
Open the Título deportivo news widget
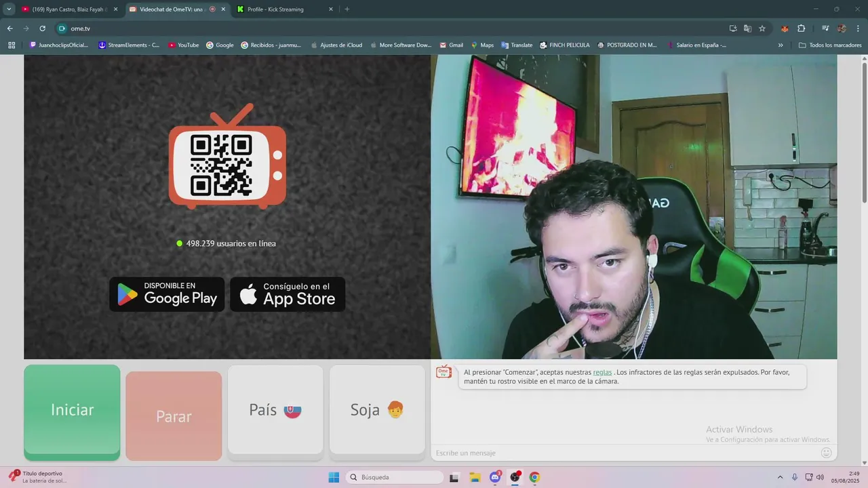pos(38,477)
